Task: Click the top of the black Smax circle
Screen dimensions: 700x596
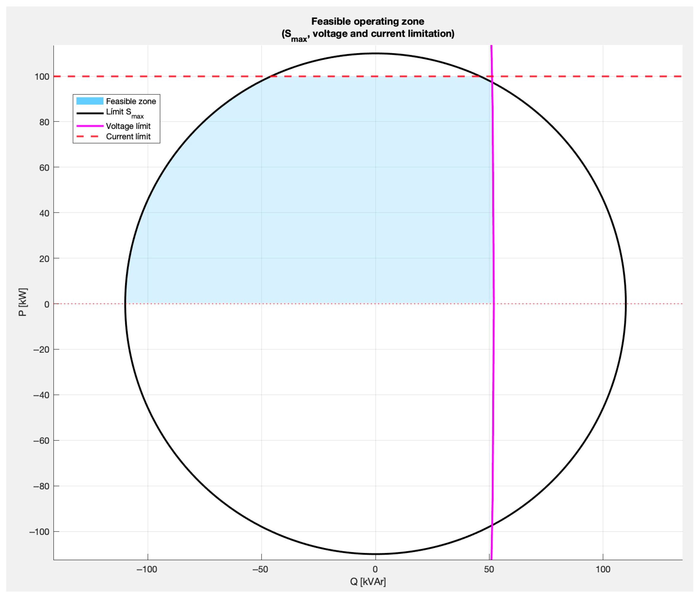Action: coord(375,53)
